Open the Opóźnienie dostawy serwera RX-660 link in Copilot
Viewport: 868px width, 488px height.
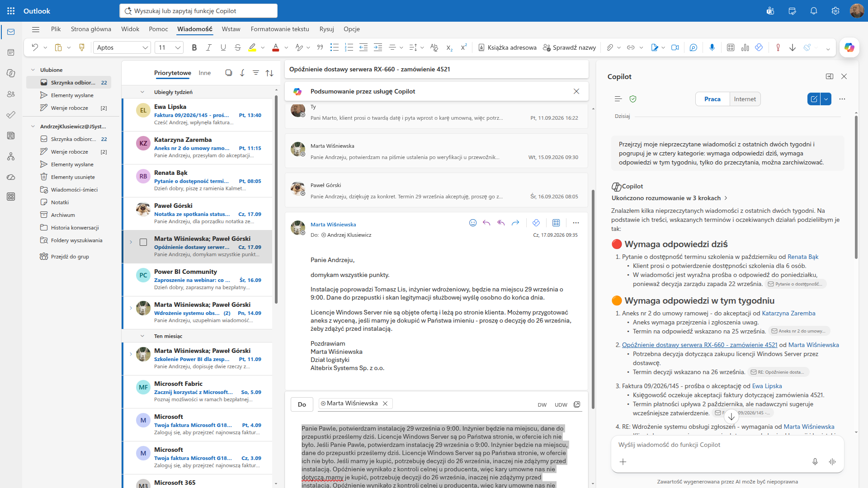(x=699, y=345)
